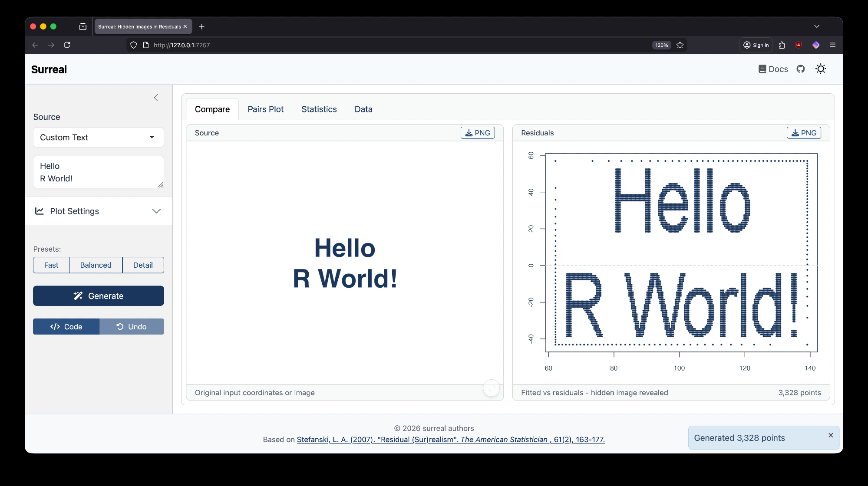The image size is (868, 486).
Task: Select the Fast preset
Action: (51, 265)
